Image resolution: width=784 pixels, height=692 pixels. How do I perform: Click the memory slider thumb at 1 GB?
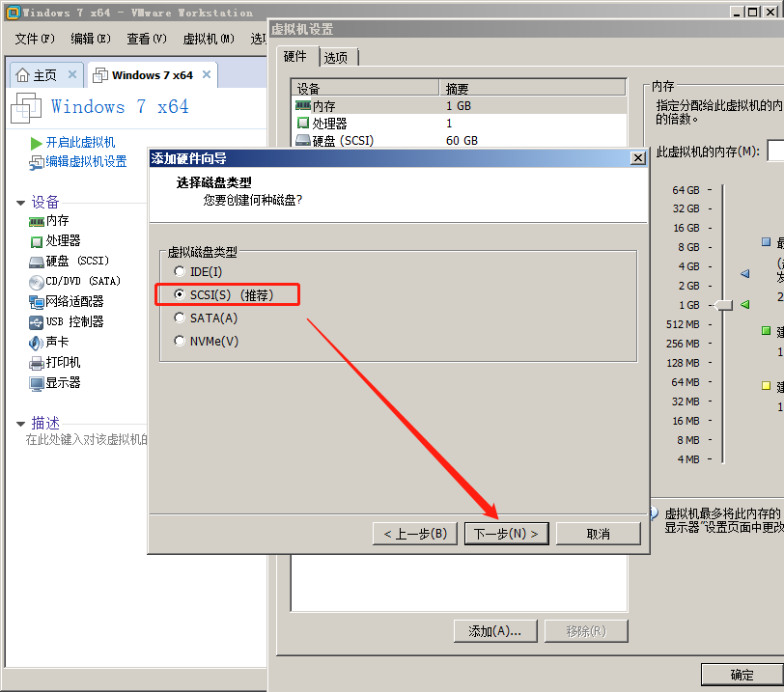click(723, 305)
